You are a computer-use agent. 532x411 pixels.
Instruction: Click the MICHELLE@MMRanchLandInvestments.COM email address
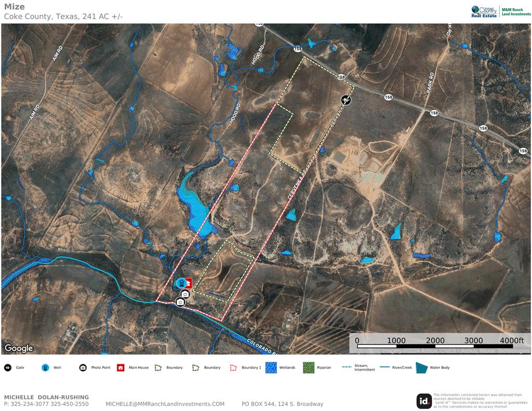pos(165,404)
